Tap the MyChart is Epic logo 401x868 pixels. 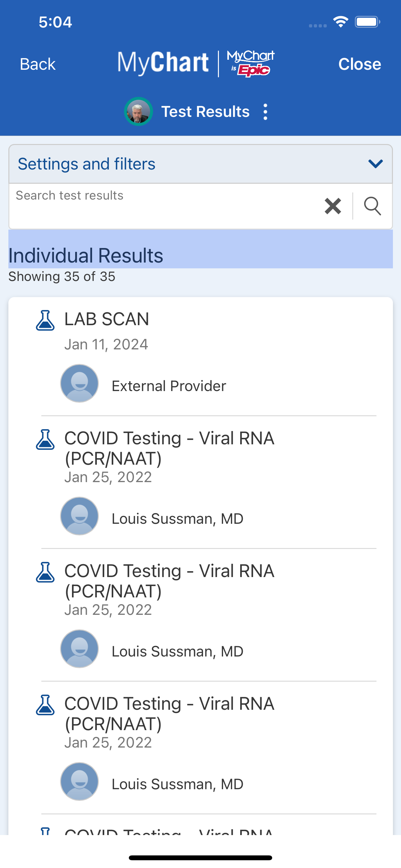coord(250,63)
